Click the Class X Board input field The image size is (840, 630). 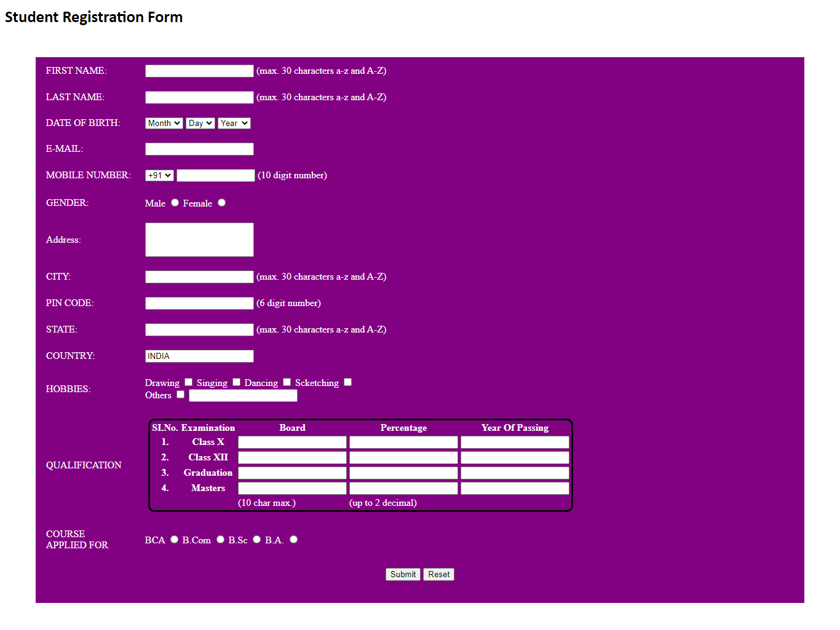pyautogui.click(x=292, y=443)
